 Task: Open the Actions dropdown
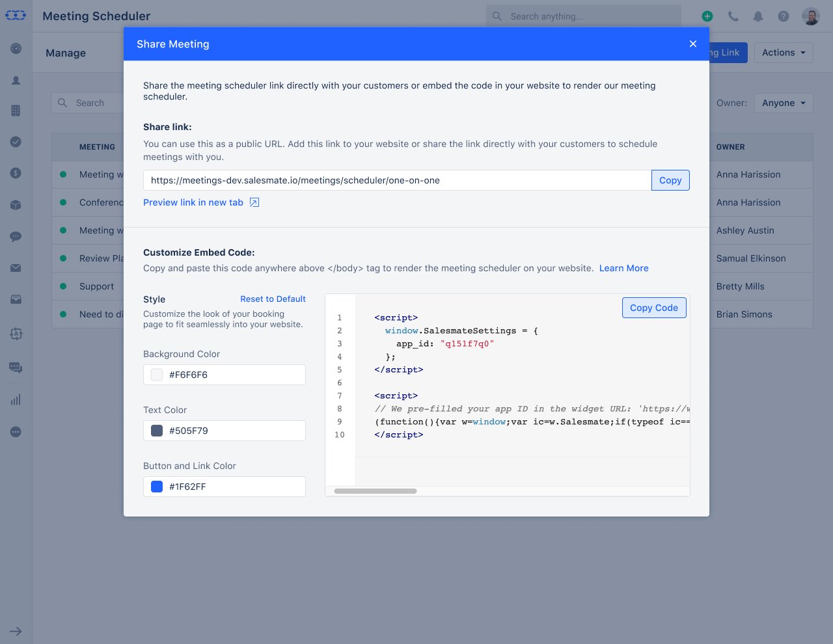coord(784,53)
